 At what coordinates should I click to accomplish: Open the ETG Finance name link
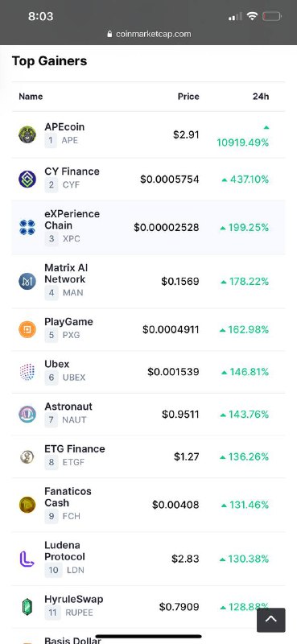(x=75, y=449)
